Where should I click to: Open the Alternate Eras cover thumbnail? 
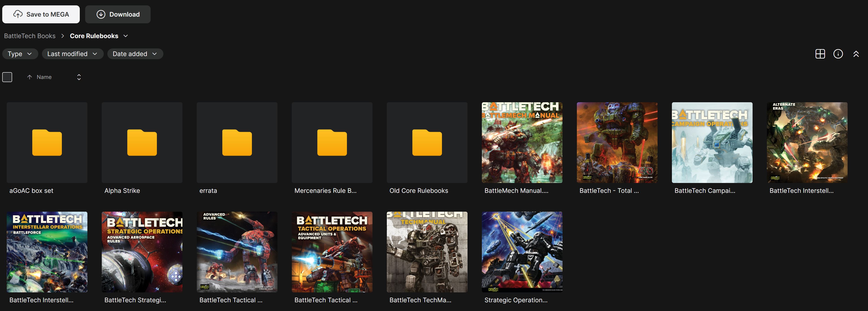pyautogui.click(x=807, y=143)
